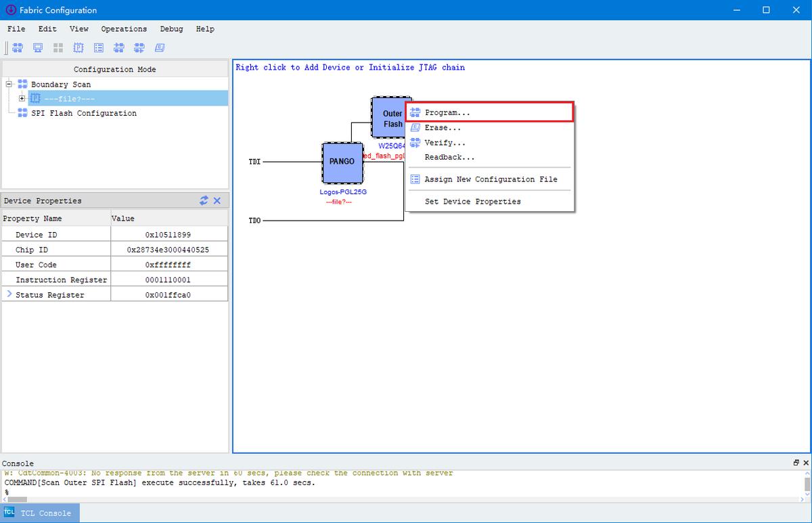This screenshot has width=812, height=523.
Task: Click the chip icon marked P in toolbar
Action: 78,48
